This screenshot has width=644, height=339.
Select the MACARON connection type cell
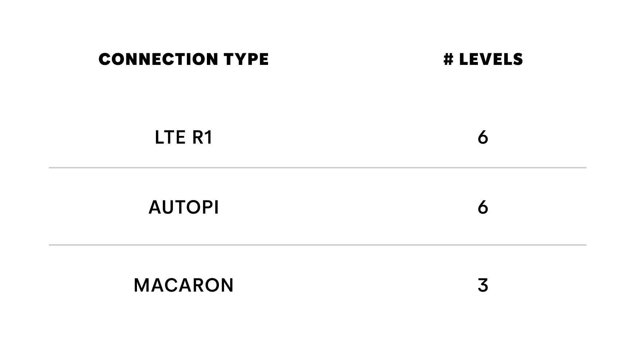184,285
